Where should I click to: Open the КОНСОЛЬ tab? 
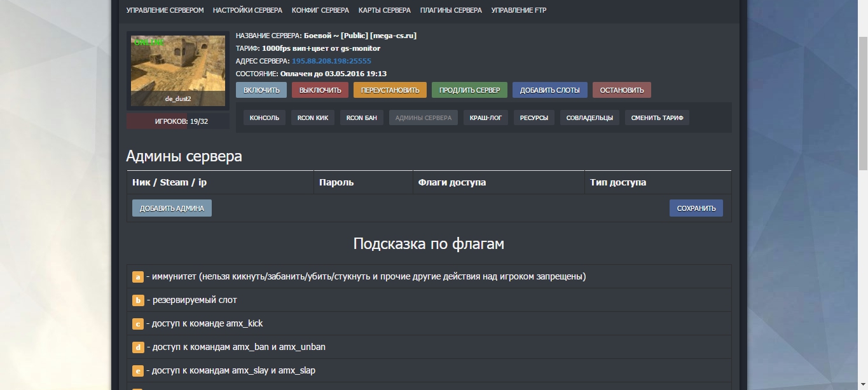265,118
